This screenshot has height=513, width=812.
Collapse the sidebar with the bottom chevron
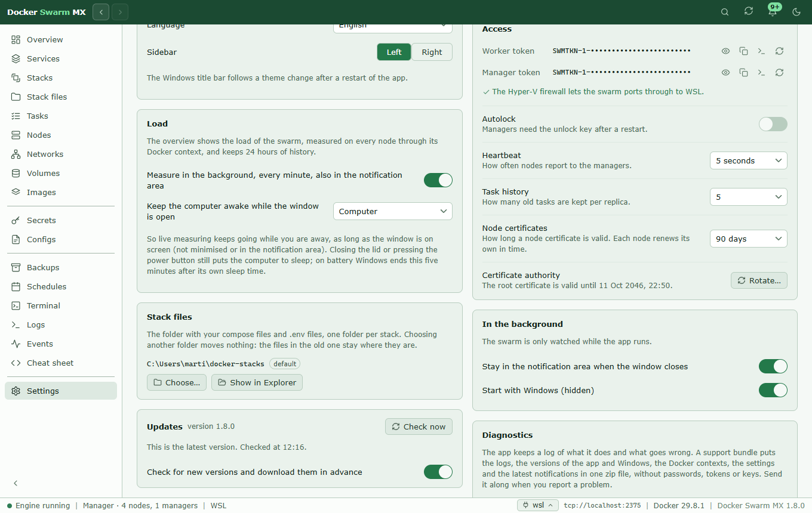click(x=16, y=483)
